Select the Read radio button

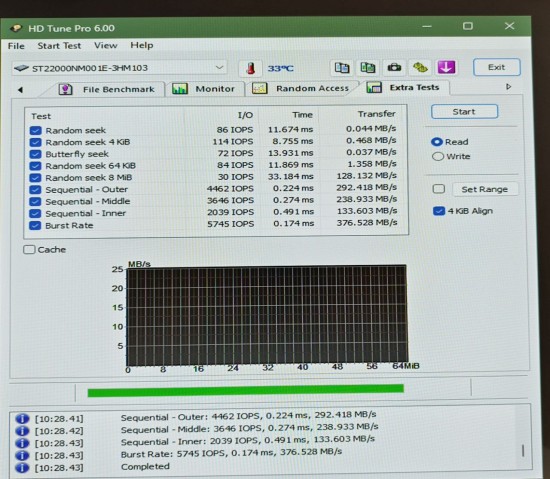(437, 142)
